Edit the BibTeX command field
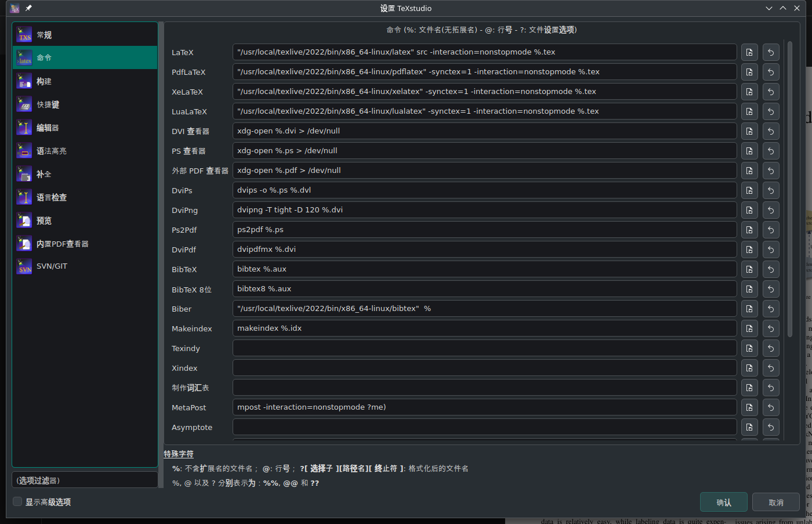This screenshot has width=812, height=524. (484, 269)
